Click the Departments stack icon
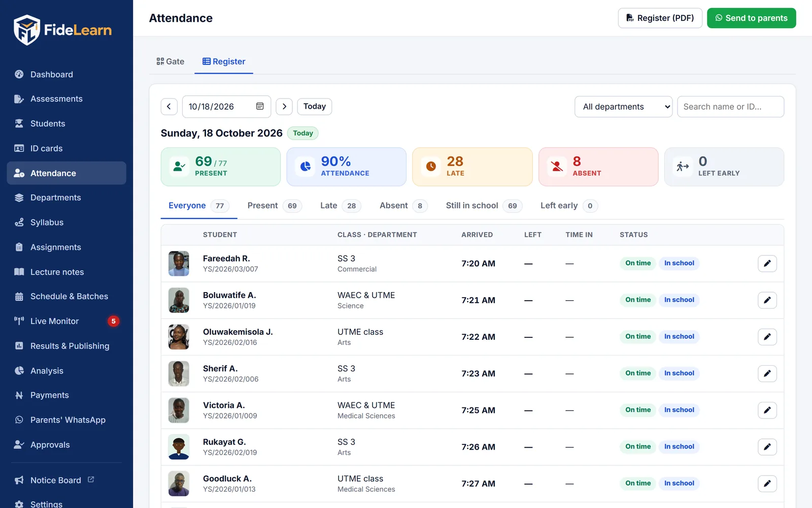812x508 pixels. (19, 198)
